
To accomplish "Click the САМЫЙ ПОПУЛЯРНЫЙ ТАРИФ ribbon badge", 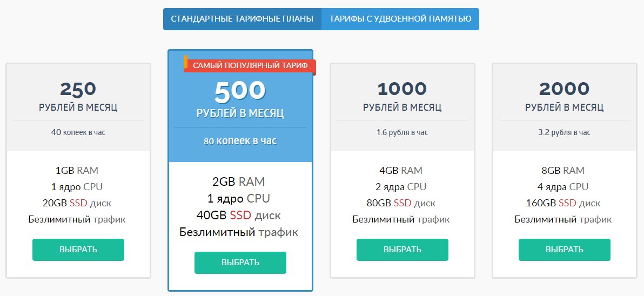I will (x=250, y=66).
